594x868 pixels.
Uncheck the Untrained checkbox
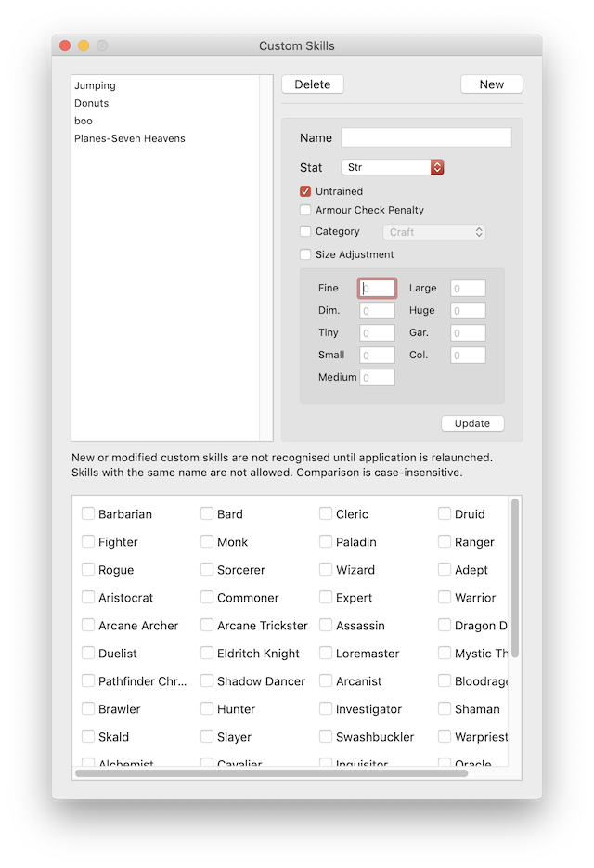pos(305,191)
